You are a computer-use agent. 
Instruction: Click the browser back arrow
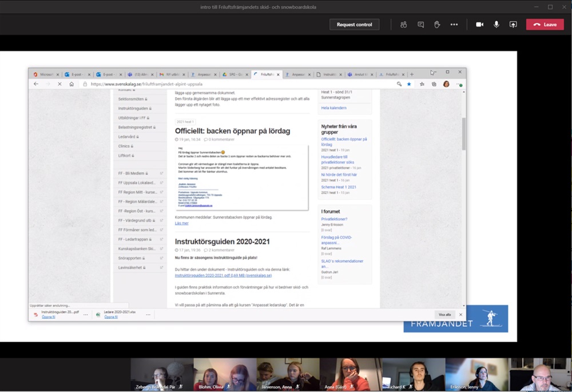(x=36, y=84)
